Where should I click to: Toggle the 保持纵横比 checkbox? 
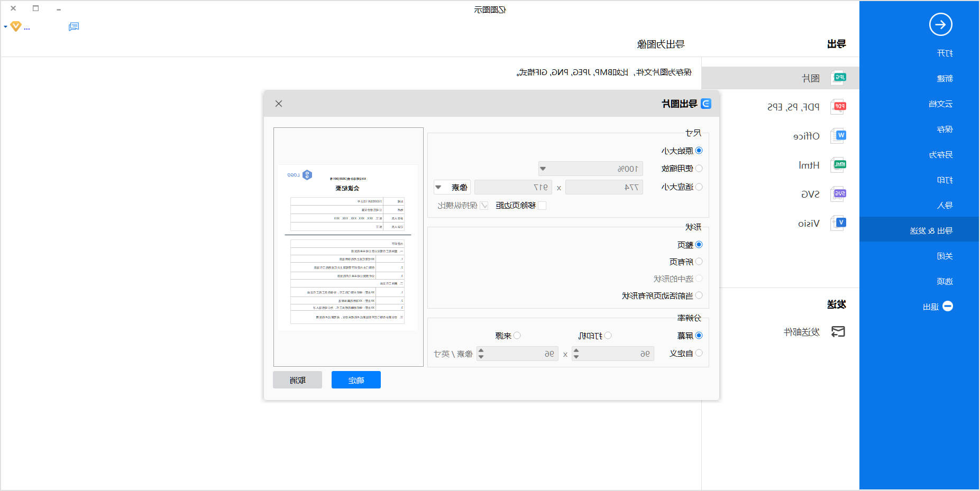coord(484,205)
